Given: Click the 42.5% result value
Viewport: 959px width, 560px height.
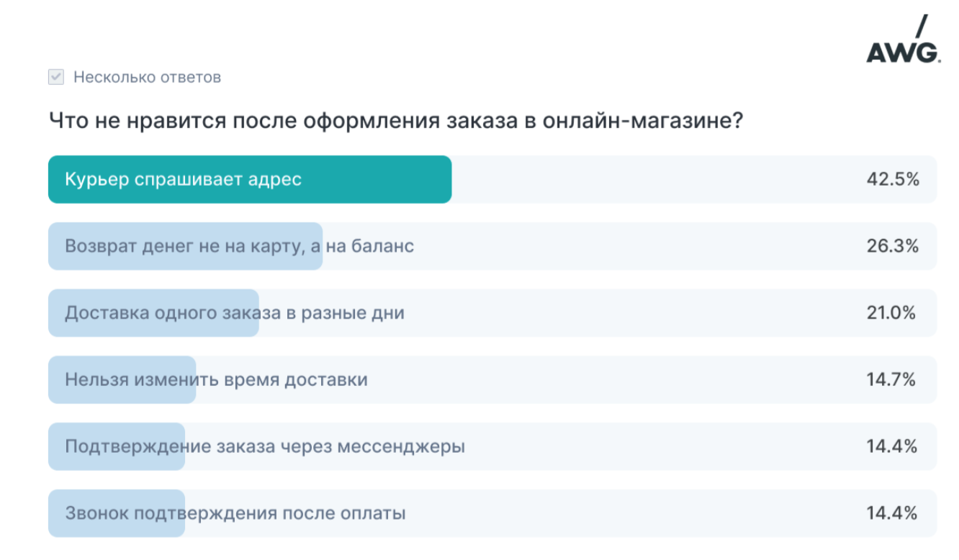Looking at the screenshot, I should click(893, 179).
